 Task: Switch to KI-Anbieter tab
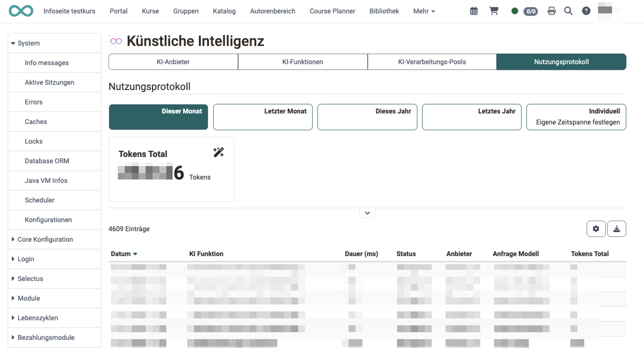[x=173, y=62]
